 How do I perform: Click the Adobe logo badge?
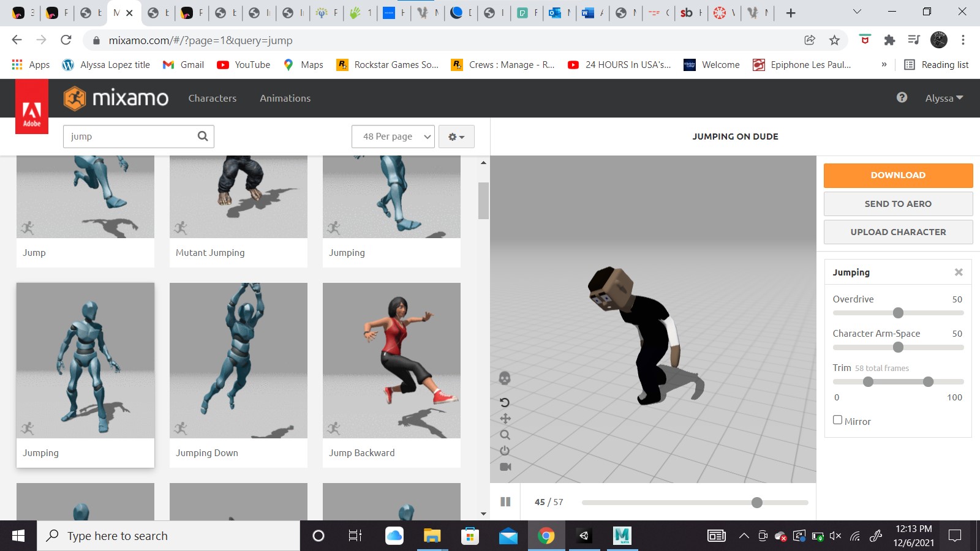(32, 107)
